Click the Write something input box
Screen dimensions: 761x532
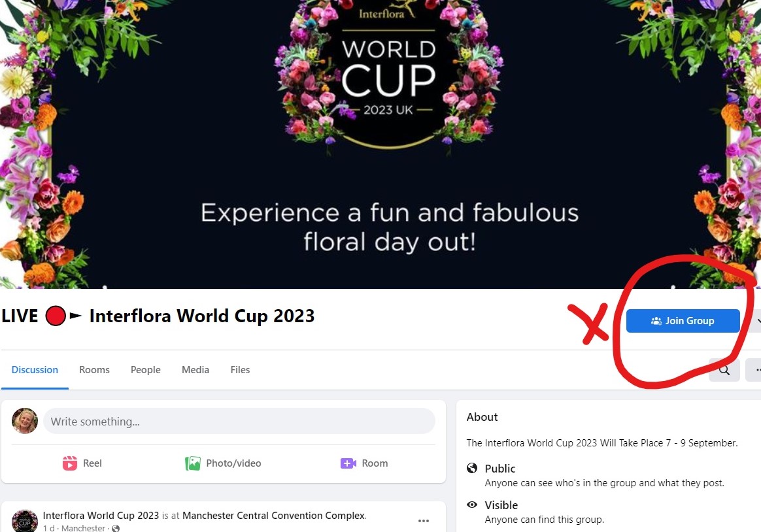tap(239, 421)
